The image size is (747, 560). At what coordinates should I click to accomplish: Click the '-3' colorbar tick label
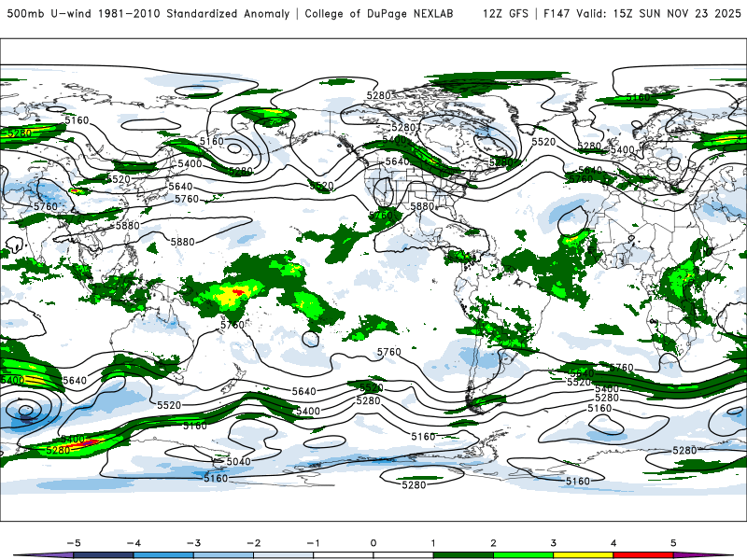pos(193,543)
